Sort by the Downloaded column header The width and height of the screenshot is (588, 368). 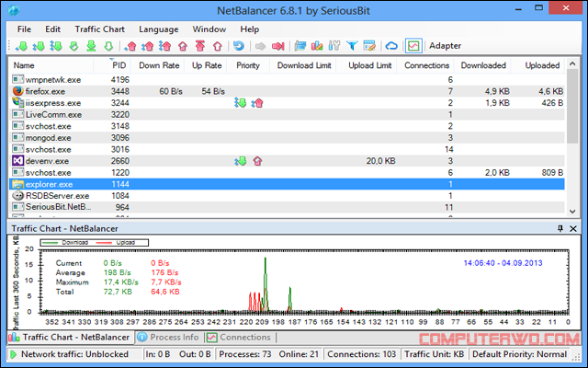tap(483, 65)
